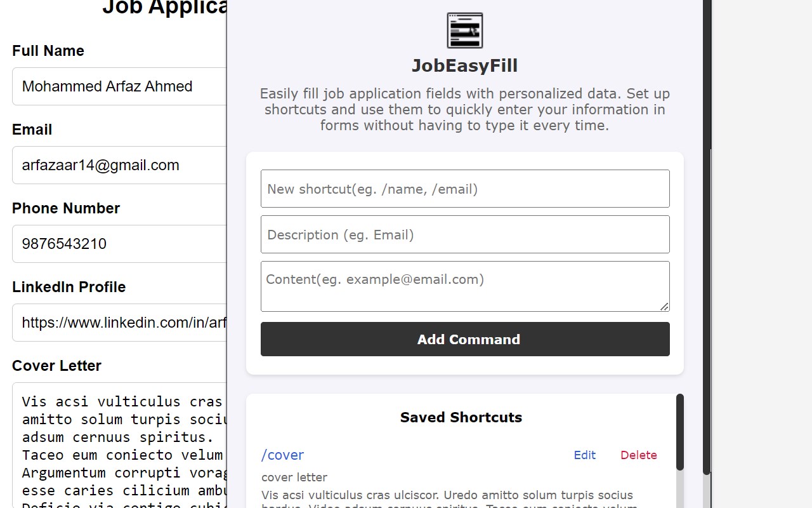
Task: Focus the Email field on the form
Action: (x=119, y=165)
